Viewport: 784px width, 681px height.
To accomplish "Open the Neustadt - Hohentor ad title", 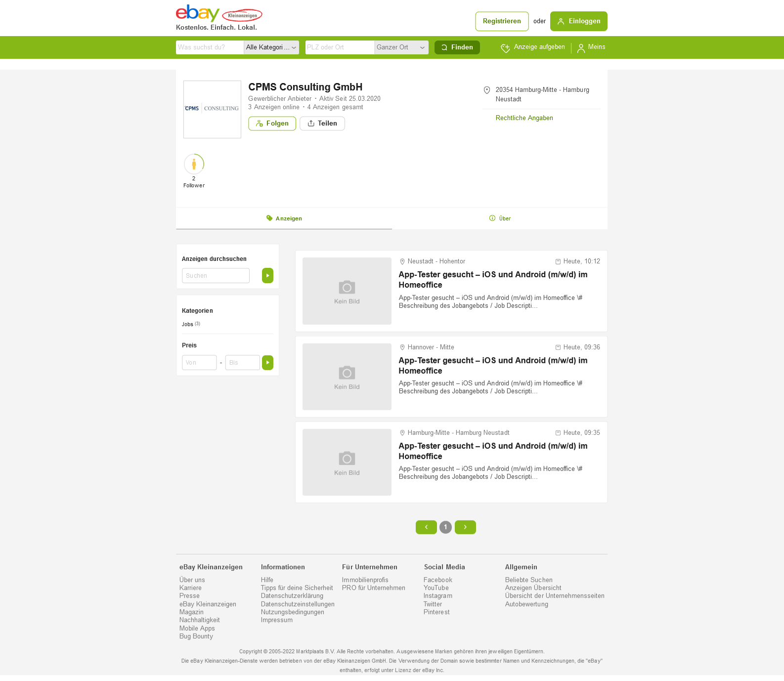I will 493,280.
